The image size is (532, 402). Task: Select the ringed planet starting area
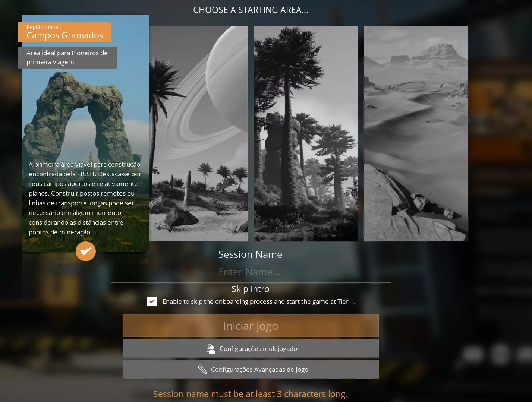click(199, 134)
